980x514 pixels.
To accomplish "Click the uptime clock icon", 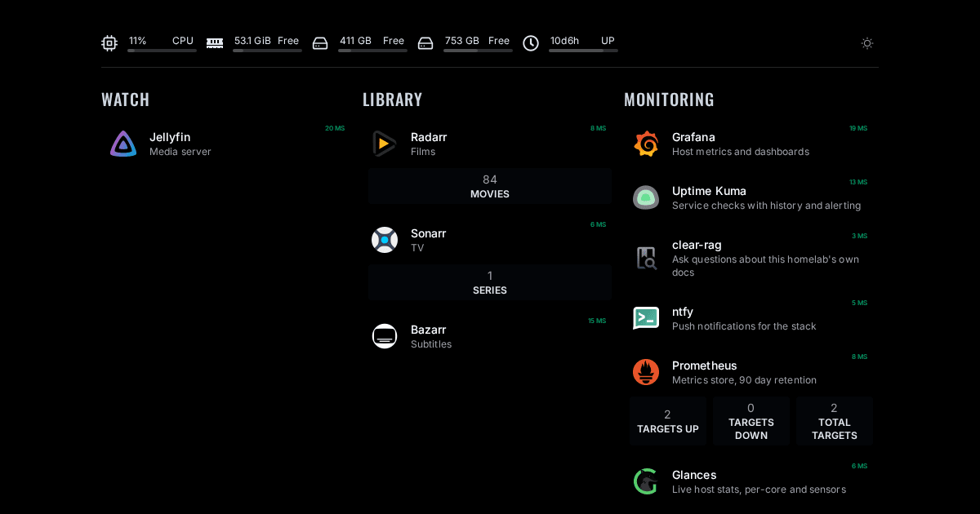I will [x=531, y=43].
